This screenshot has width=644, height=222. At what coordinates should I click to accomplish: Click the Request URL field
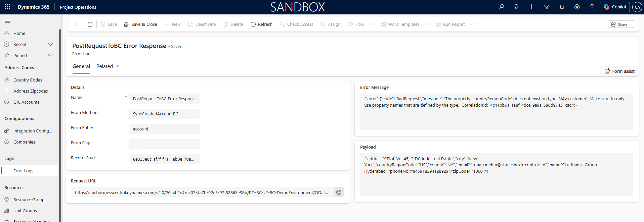202,192
